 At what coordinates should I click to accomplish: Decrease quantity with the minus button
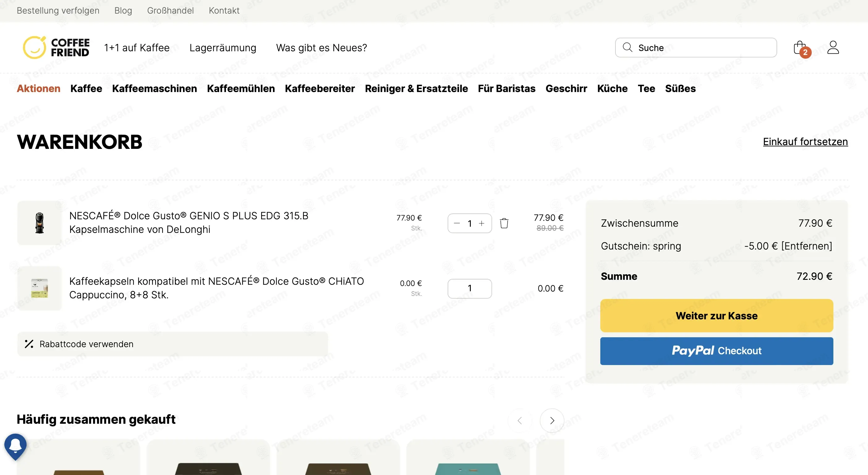tap(457, 223)
